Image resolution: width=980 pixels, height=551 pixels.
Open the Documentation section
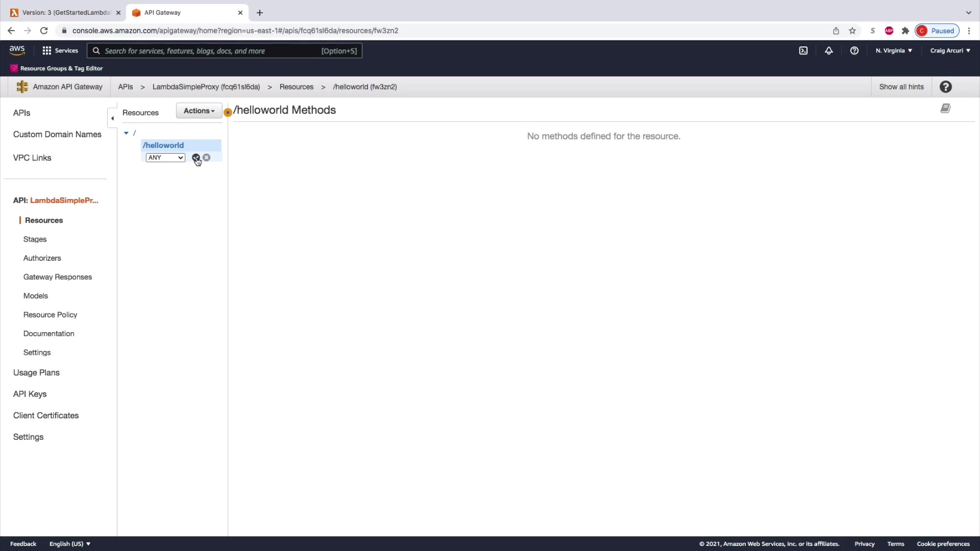click(x=49, y=333)
